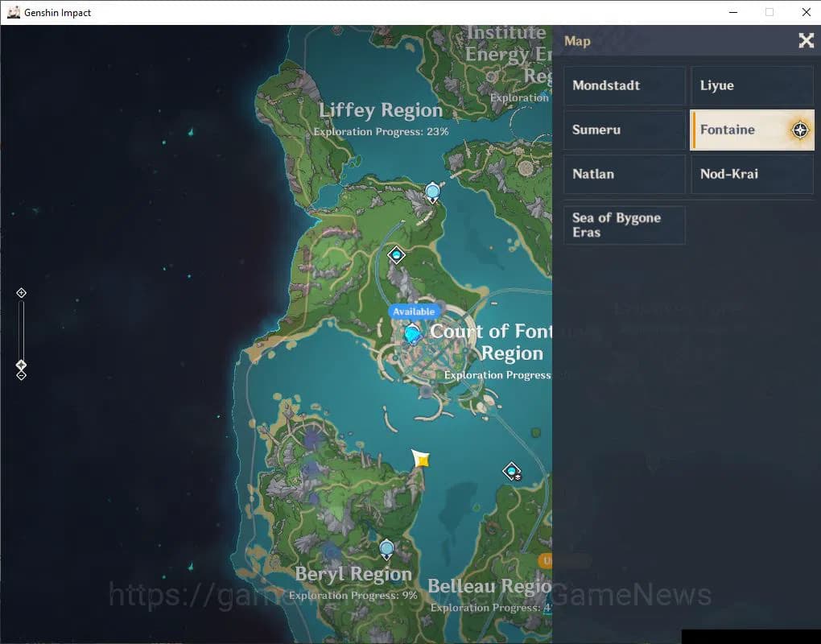Click the compass icon on Fontaine entry
821x644 pixels.
point(800,130)
